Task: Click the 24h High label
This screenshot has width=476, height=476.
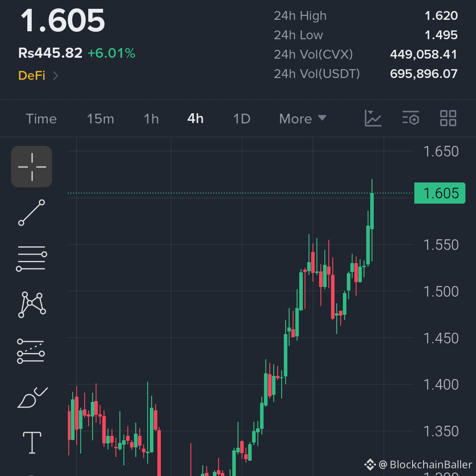Action: [x=300, y=16]
